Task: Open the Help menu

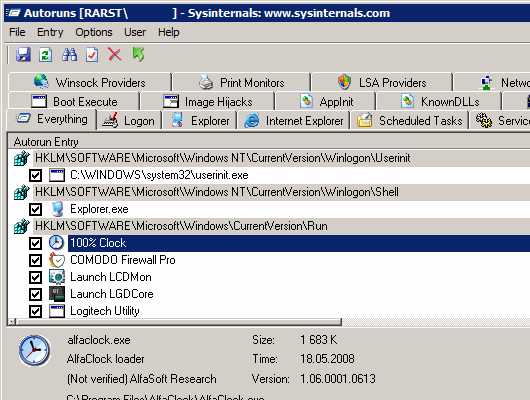Action: (x=169, y=32)
